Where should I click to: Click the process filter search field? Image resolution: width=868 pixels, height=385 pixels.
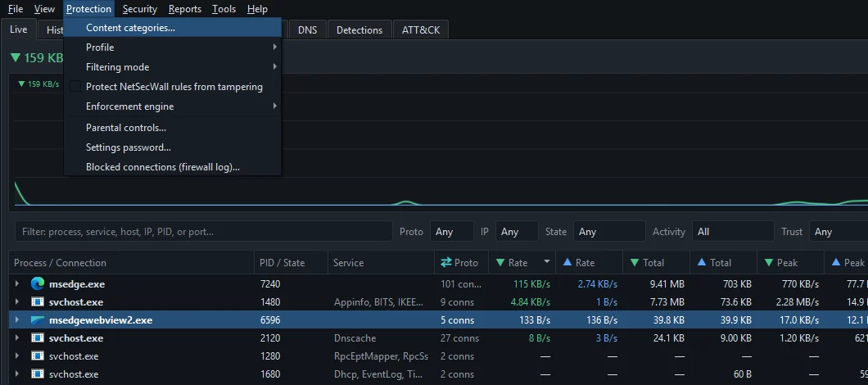204,232
